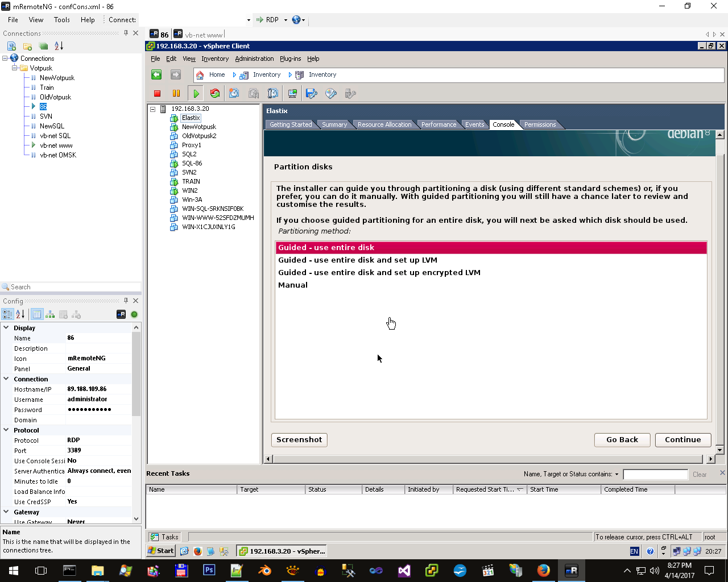
Task: Select NewVotpusk VM in vSphere inventory
Action: tap(199, 127)
